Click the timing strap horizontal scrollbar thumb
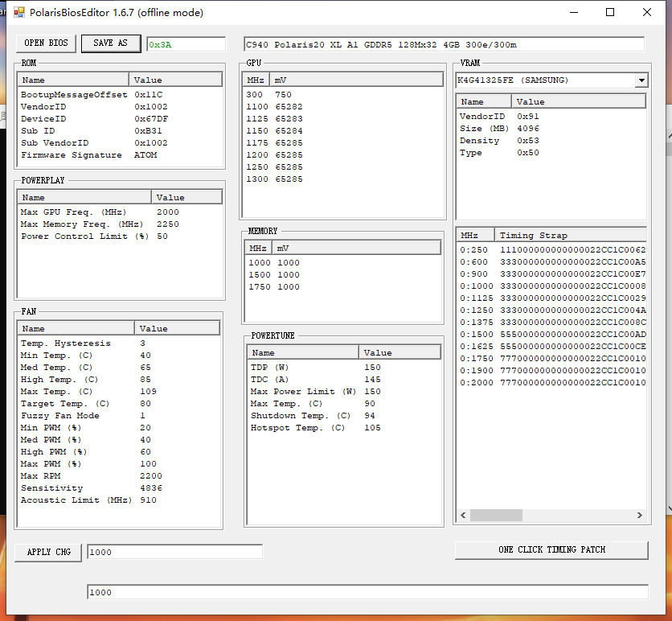 (x=496, y=515)
